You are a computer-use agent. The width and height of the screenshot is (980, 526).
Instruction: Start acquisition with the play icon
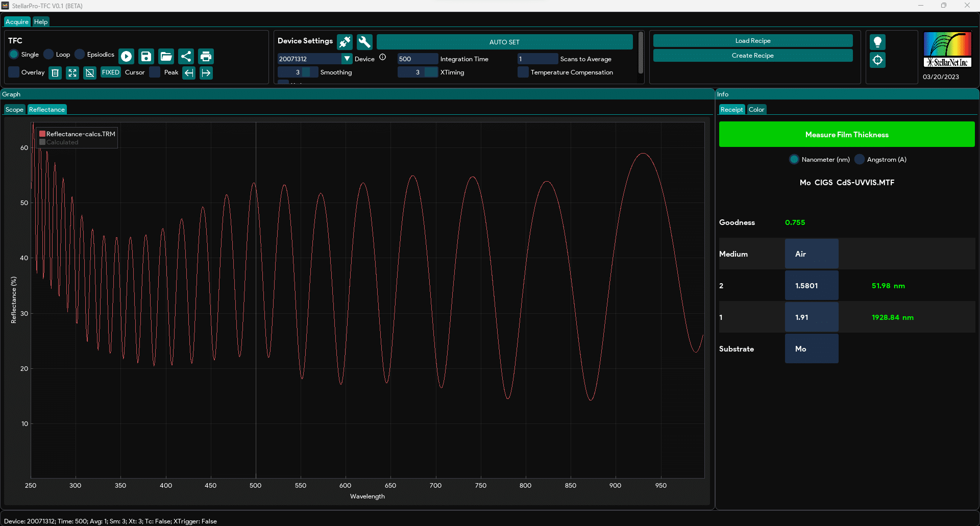[x=126, y=56]
